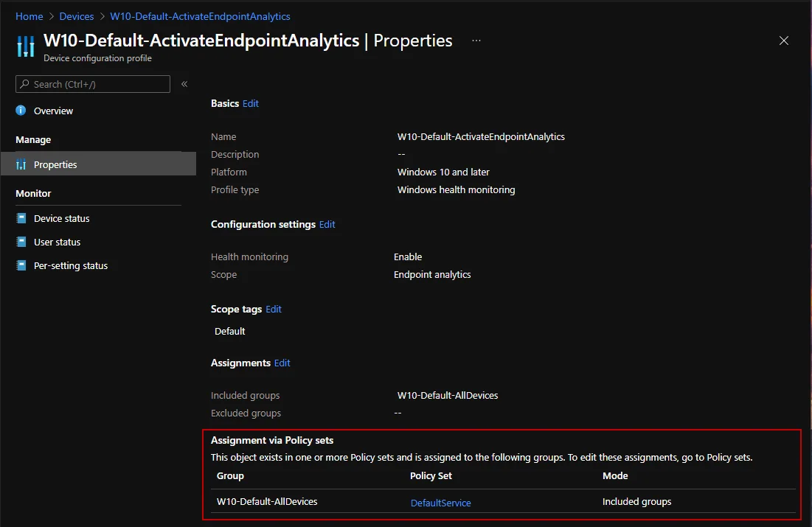Click the 'Assignment via Policy sets' heading
The width and height of the screenshot is (812, 527).
[272, 441]
